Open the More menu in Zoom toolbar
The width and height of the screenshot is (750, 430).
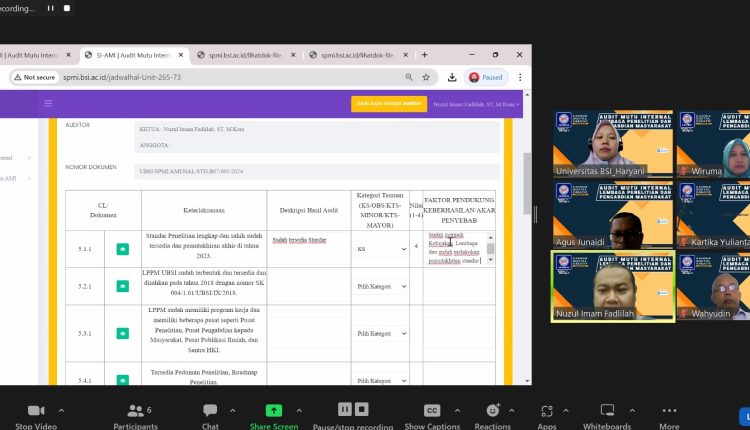pos(669,416)
